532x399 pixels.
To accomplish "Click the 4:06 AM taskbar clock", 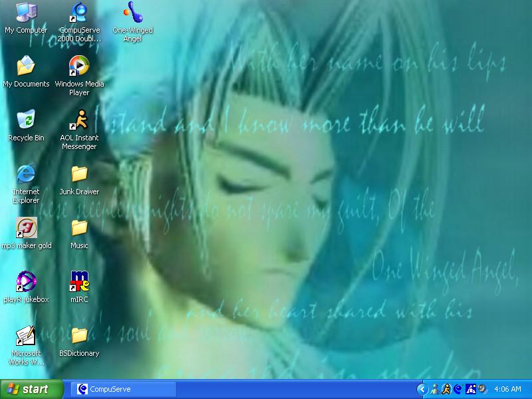I will pos(507,389).
